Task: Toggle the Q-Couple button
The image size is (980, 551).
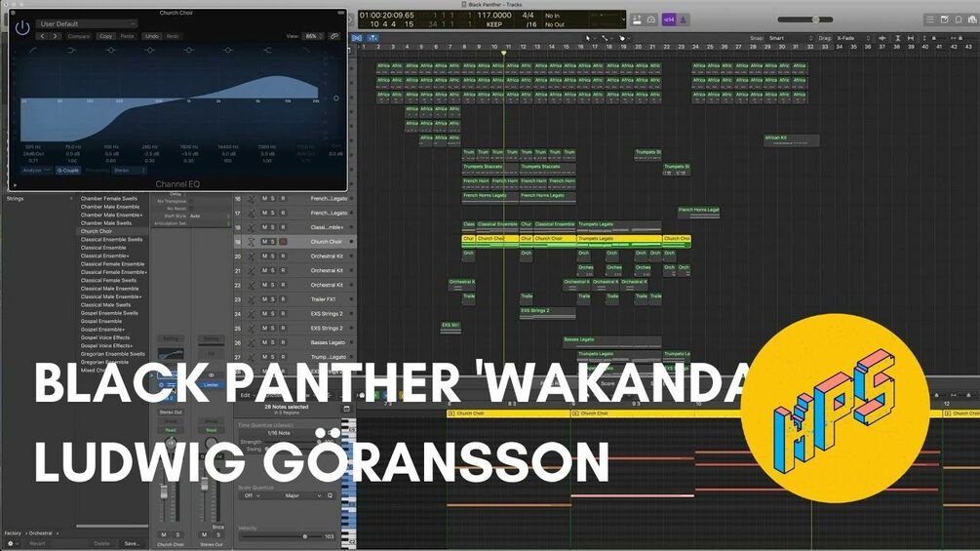Action: (x=67, y=170)
